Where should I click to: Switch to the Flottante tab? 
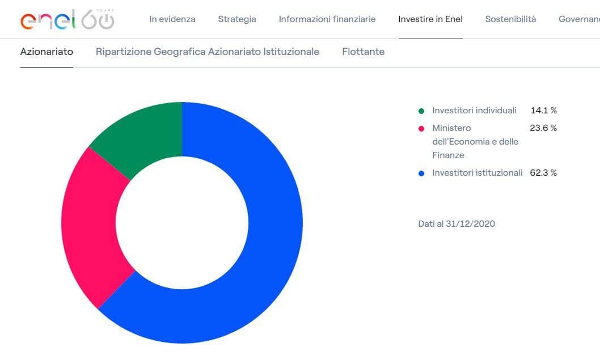(x=363, y=52)
